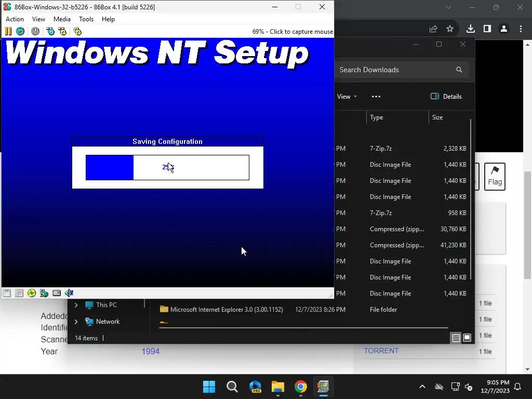The width and height of the screenshot is (532, 399).
Task: Switch Explorer to details list view icon
Action: (456, 338)
